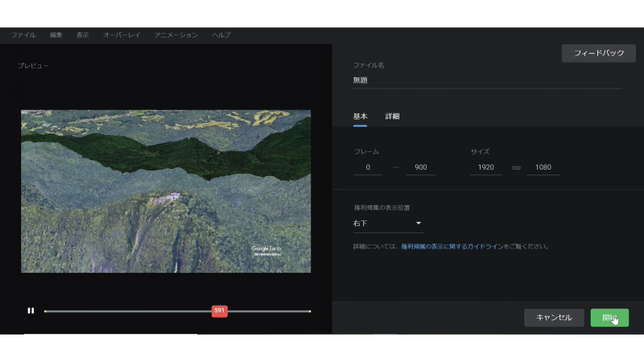Image resolution: width=644 pixels, height=362 pixels.
Task: Click the end frame field showing 900
Action: pos(420,167)
